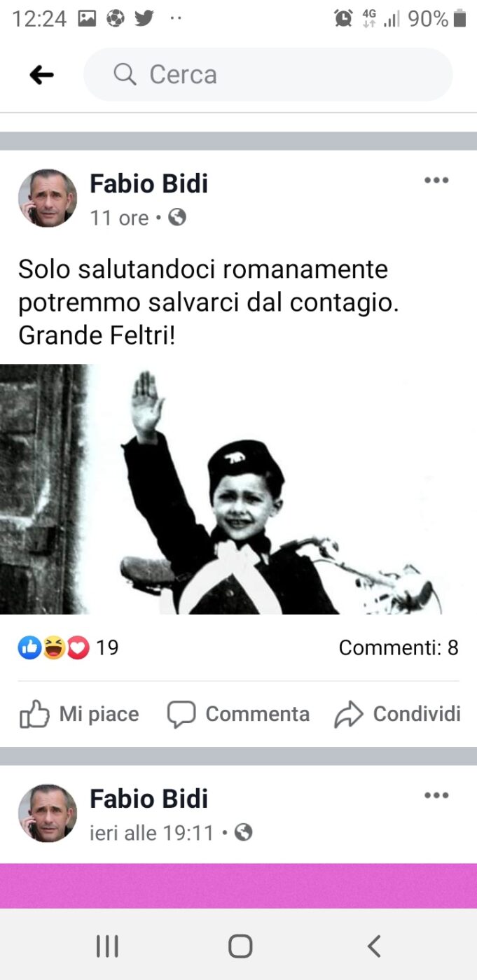Tap Commenta to write a comment
The image size is (477, 980).
238,714
